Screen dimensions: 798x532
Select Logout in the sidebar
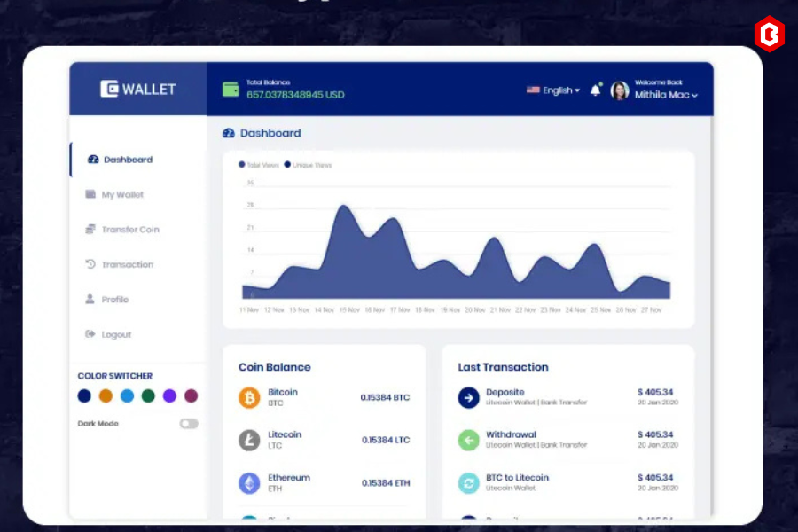point(116,334)
